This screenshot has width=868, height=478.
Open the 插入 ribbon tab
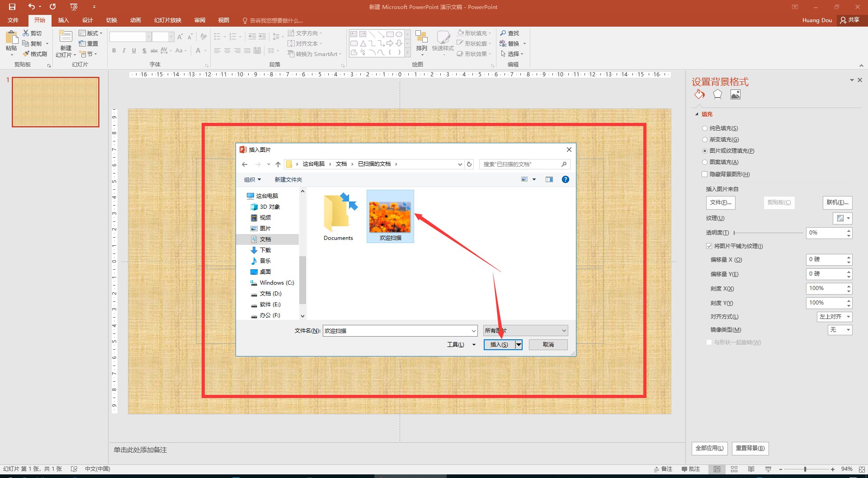63,20
